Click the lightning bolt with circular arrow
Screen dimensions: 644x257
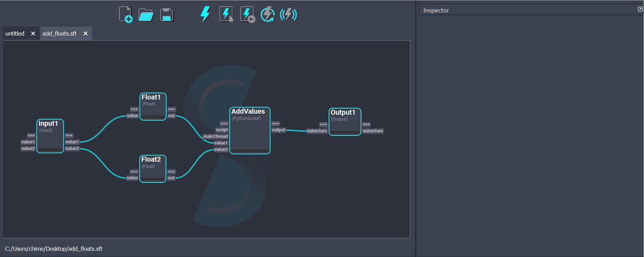pyautogui.click(x=267, y=15)
